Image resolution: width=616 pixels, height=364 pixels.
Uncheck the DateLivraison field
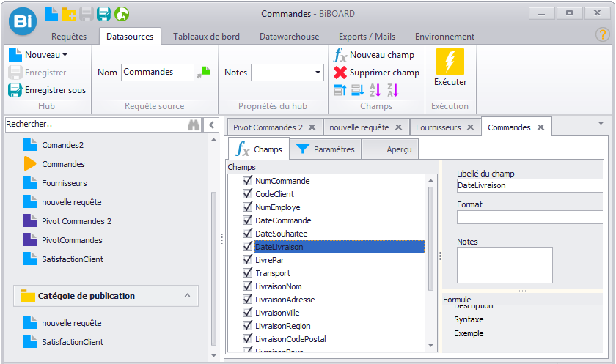(x=248, y=246)
